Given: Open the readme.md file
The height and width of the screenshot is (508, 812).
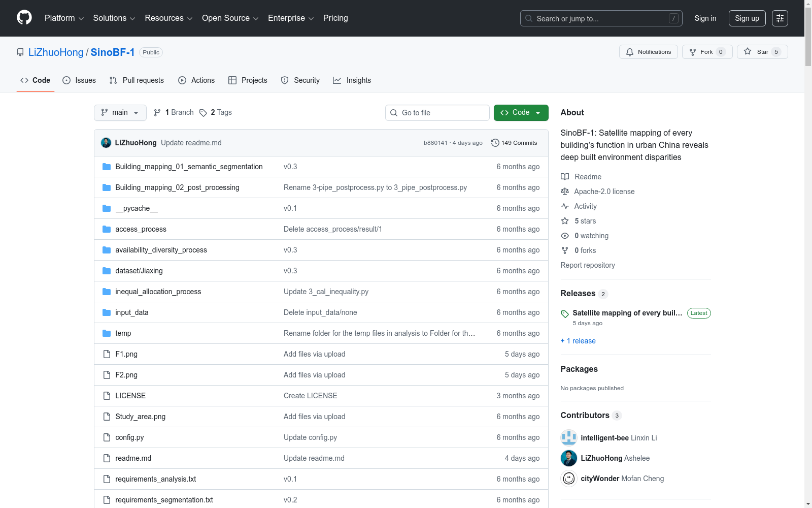Looking at the screenshot, I should (133, 458).
